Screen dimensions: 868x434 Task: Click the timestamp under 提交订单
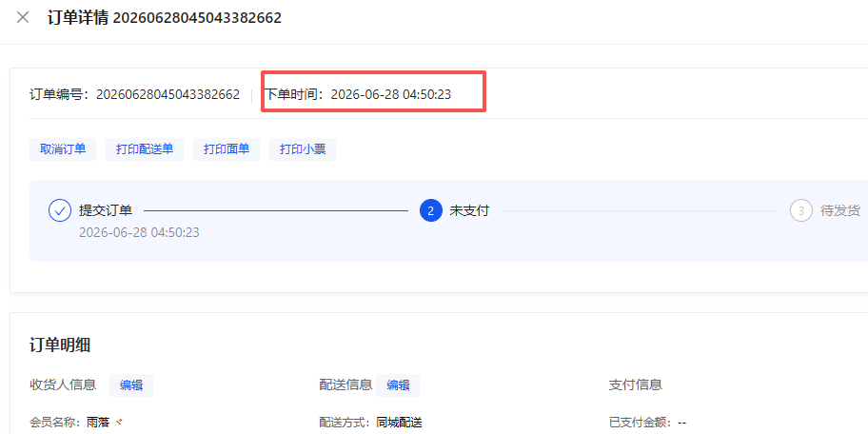(139, 232)
